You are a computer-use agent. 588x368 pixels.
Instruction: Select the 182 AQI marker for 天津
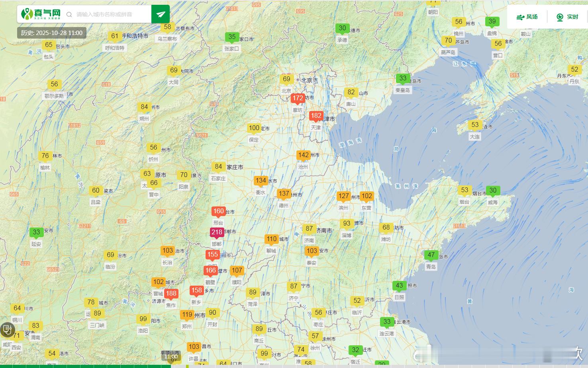click(x=316, y=116)
